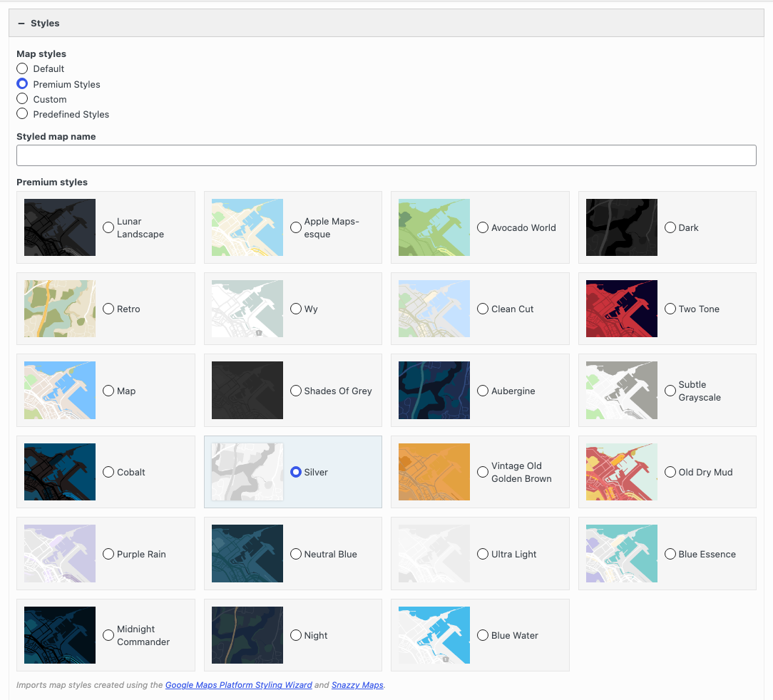Screen dimensions: 773x700
Task: Select the Map style radio button
Action: pos(108,391)
